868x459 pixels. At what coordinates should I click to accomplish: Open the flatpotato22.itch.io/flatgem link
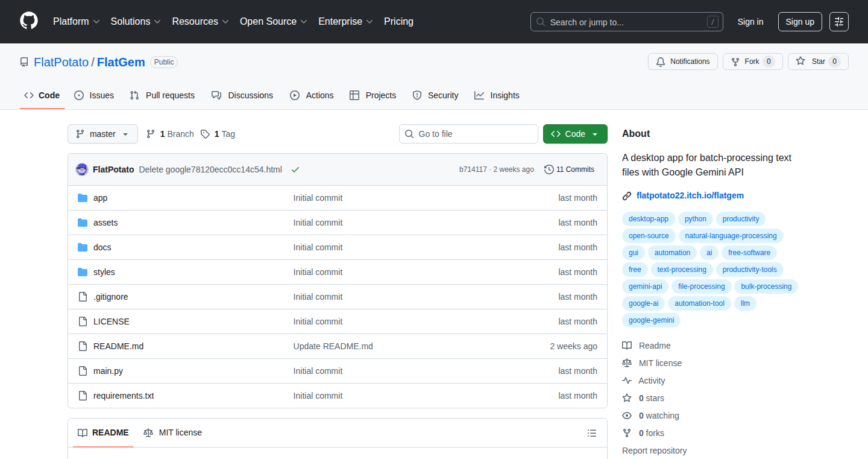point(690,196)
